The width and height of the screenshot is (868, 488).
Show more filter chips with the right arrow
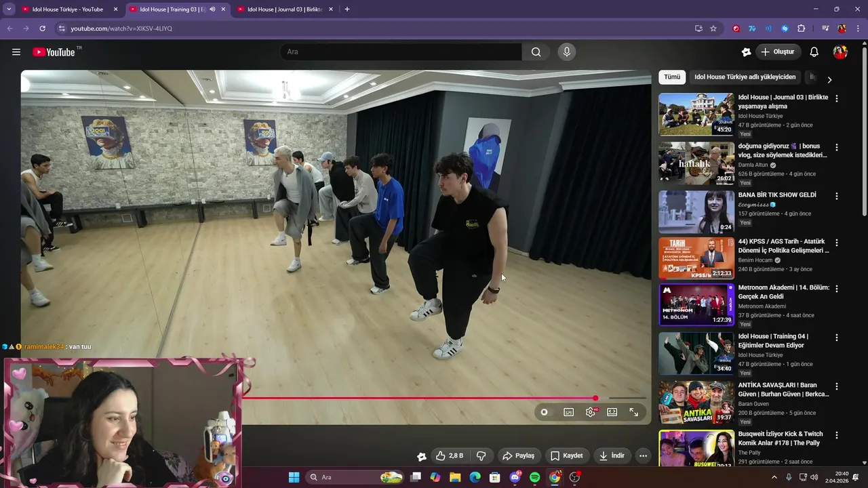click(829, 80)
